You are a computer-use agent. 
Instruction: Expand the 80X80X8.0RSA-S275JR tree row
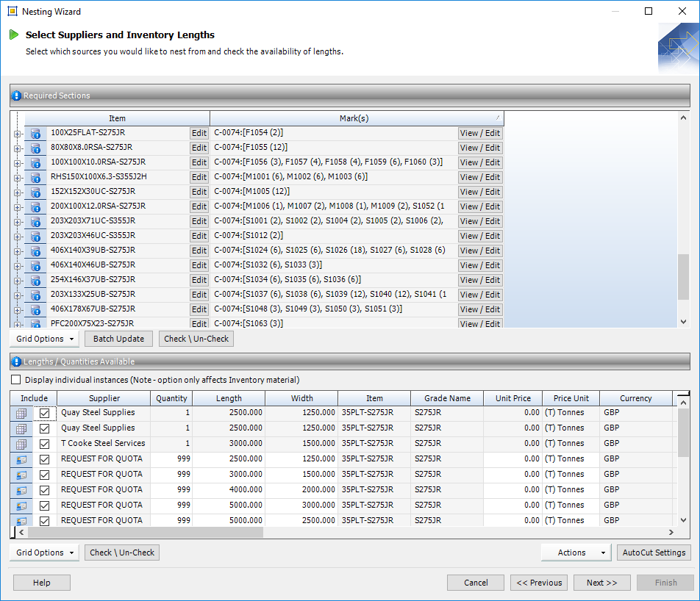click(x=16, y=148)
